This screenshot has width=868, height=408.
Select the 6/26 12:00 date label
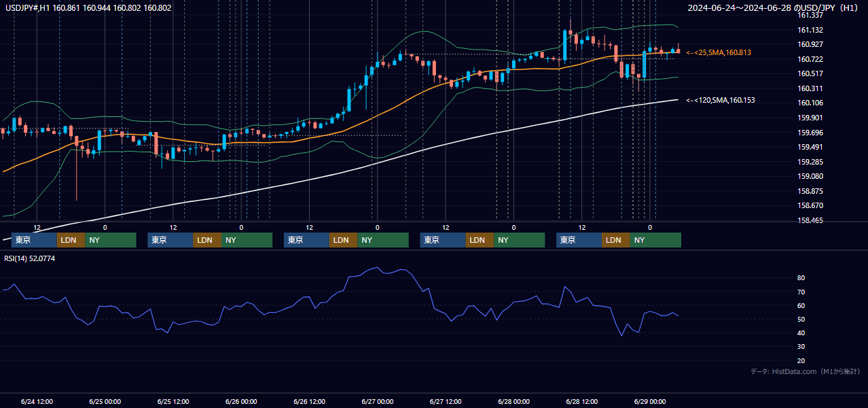(310, 401)
